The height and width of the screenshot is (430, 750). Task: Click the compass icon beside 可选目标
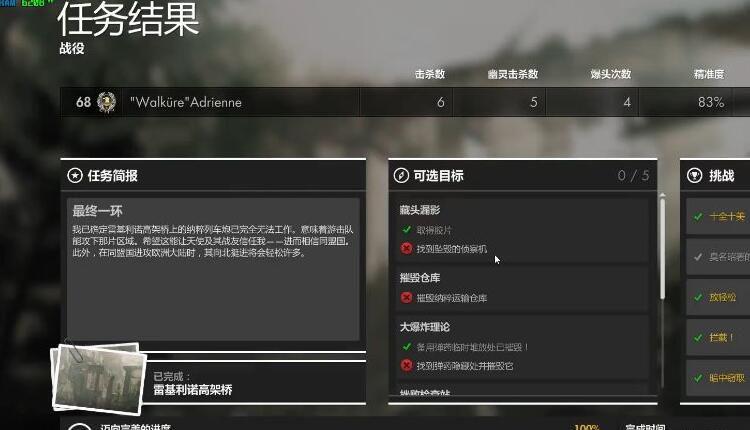point(401,176)
